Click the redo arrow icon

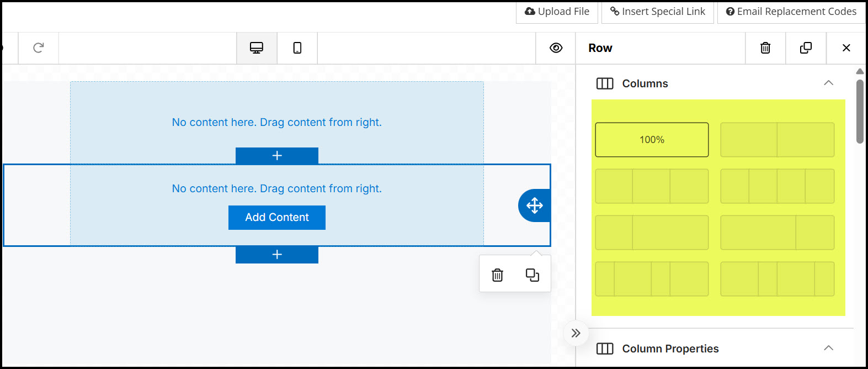pos(39,48)
